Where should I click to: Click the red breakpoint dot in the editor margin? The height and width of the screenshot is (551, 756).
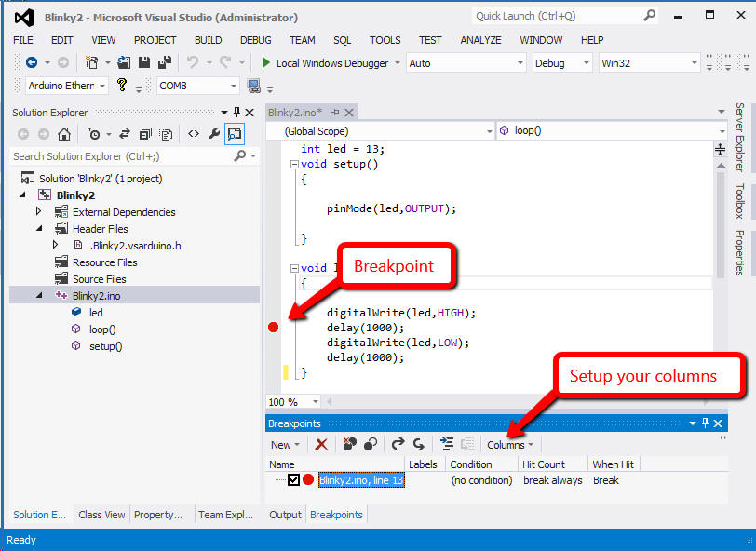coord(273,328)
